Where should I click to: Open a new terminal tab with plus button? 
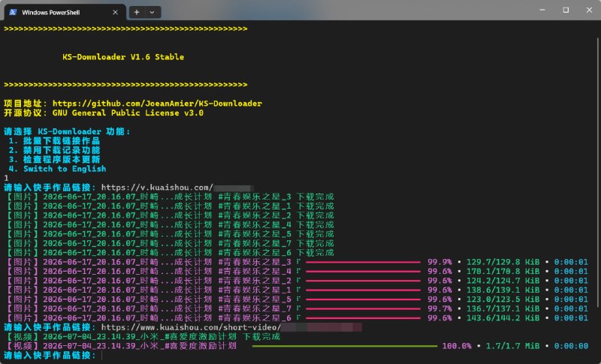click(137, 12)
